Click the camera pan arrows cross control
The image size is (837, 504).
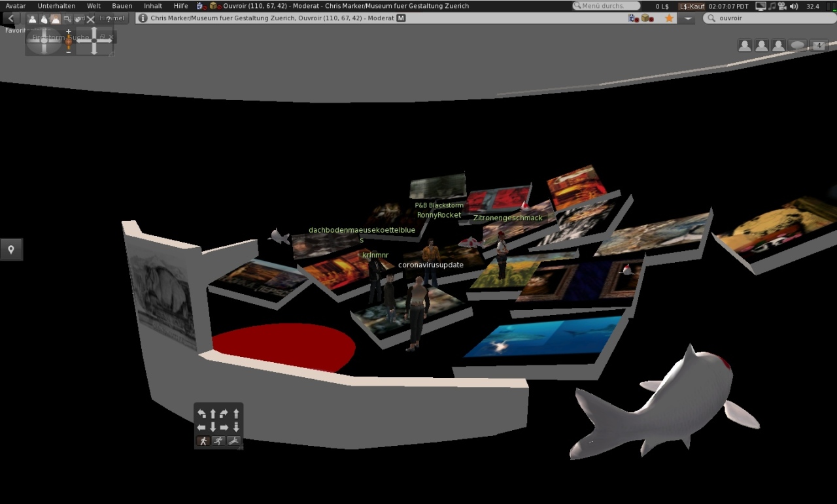(x=94, y=41)
